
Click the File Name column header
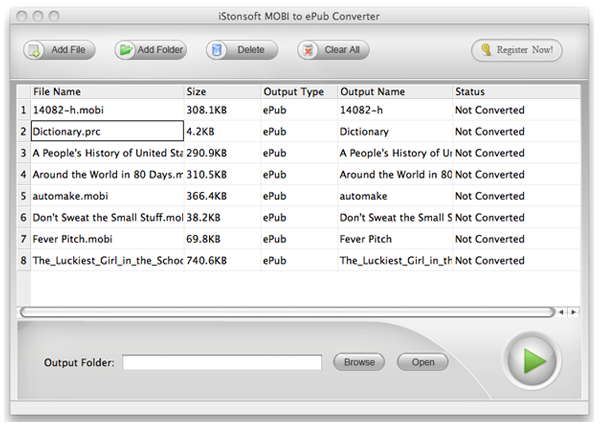click(x=108, y=92)
